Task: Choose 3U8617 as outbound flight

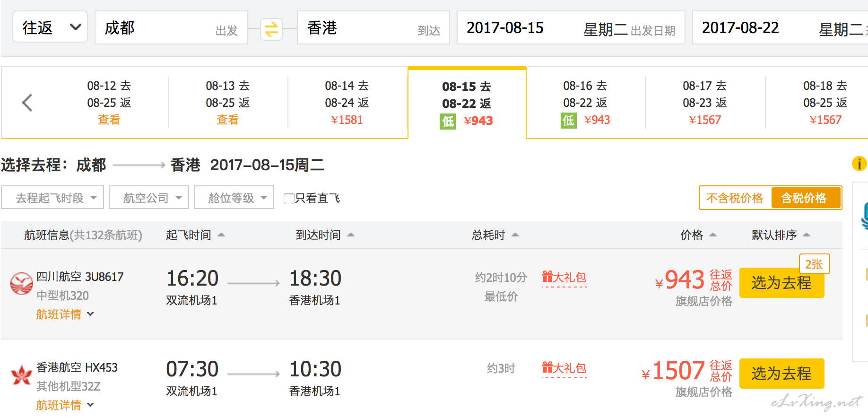Action: (781, 283)
